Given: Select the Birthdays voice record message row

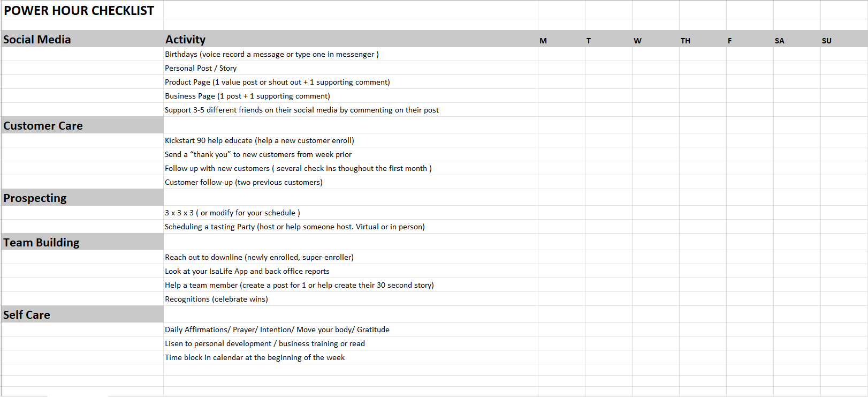Looking at the screenshot, I should (351, 54).
